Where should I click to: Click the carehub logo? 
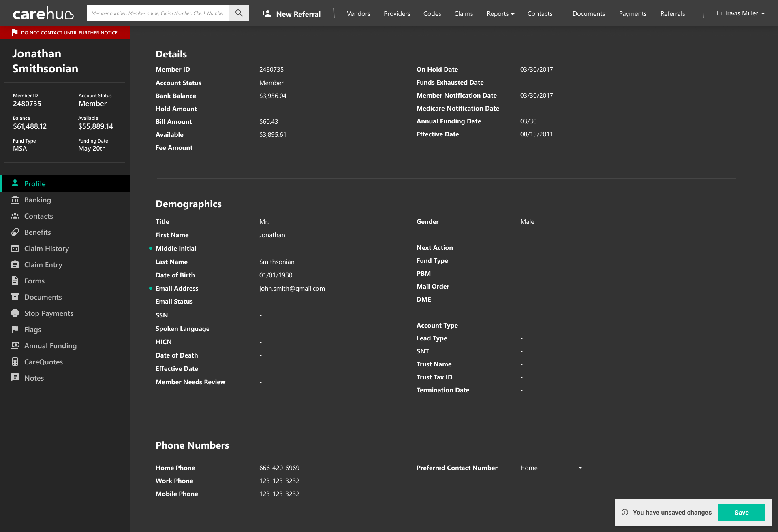click(43, 13)
